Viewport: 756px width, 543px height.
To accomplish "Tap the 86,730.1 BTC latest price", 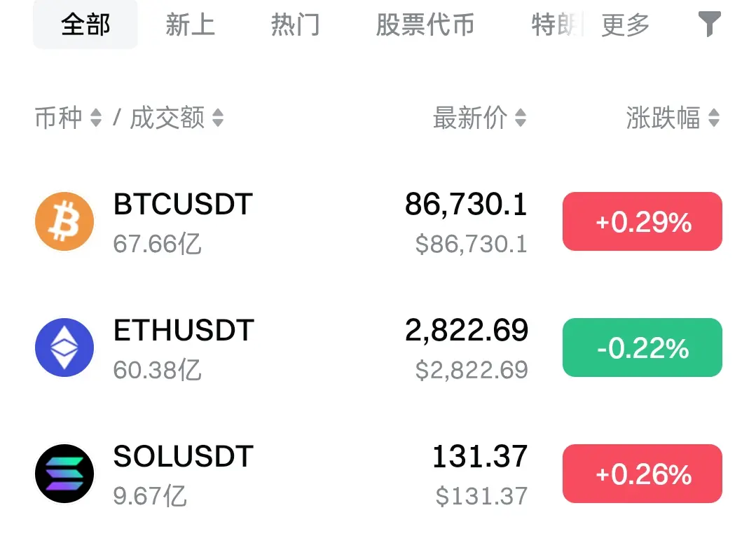I will pyautogui.click(x=466, y=204).
